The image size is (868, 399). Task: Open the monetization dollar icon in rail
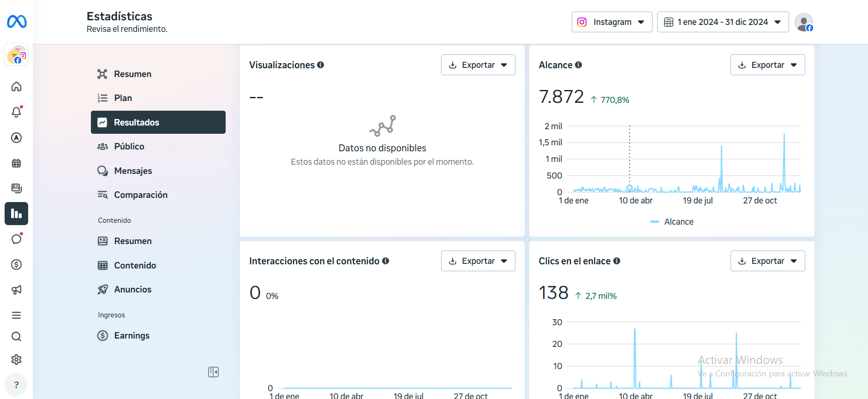coord(17,264)
